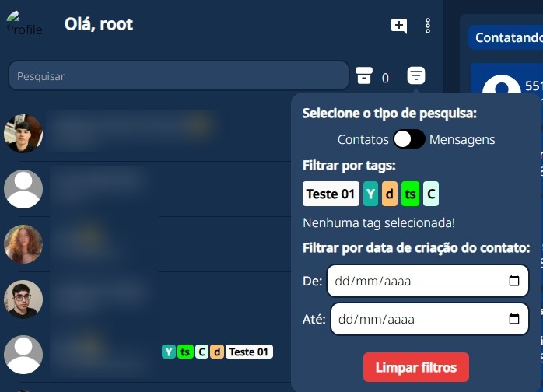Viewport: 543px width, 392px height.
Task: Toggle search type between Contatos and Mensagens
Action: click(408, 139)
